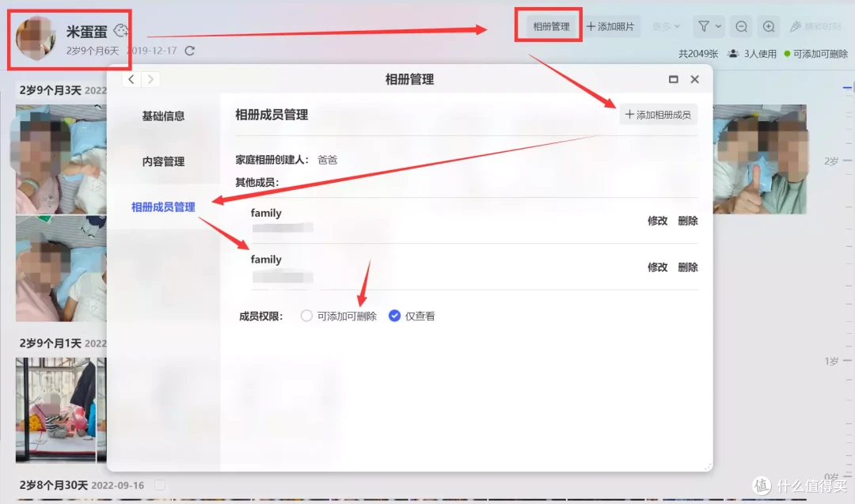Click 添加相册成员 button
Image resolution: width=855 pixels, height=504 pixels.
pyautogui.click(x=658, y=115)
